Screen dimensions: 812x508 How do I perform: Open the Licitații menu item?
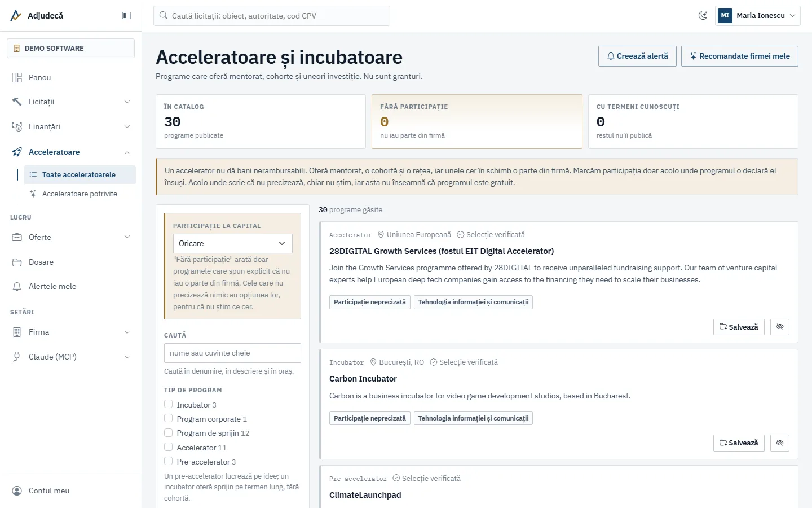[70, 102]
